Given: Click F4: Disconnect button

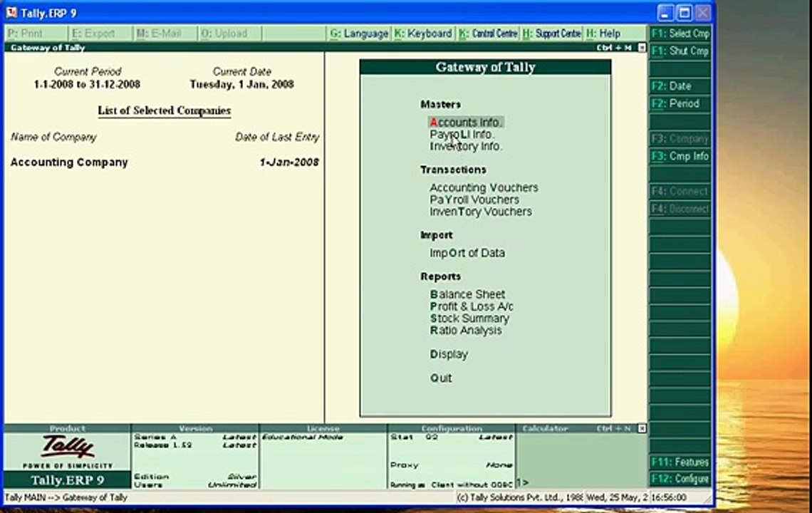Looking at the screenshot, I should click(680, 209).
